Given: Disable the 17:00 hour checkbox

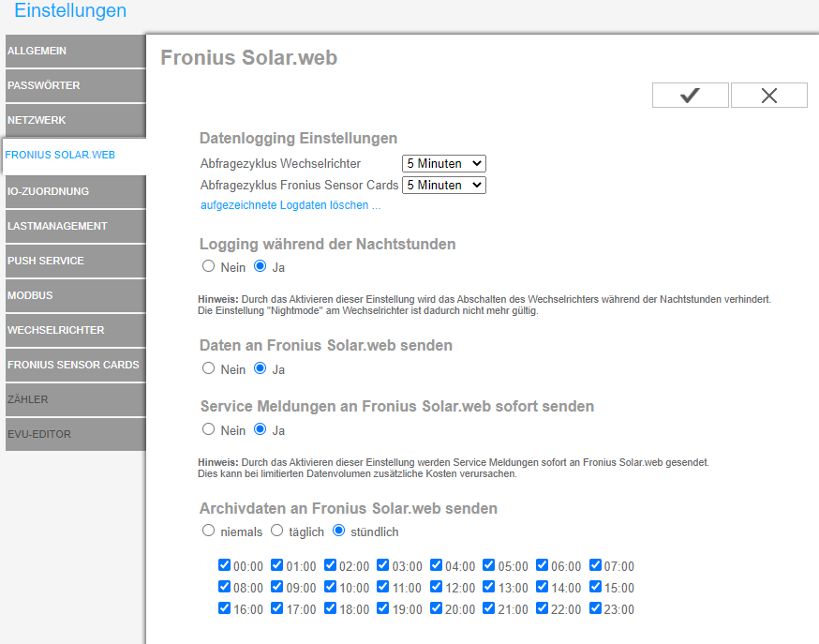Looking at the screenshot, I should point(277,608).
